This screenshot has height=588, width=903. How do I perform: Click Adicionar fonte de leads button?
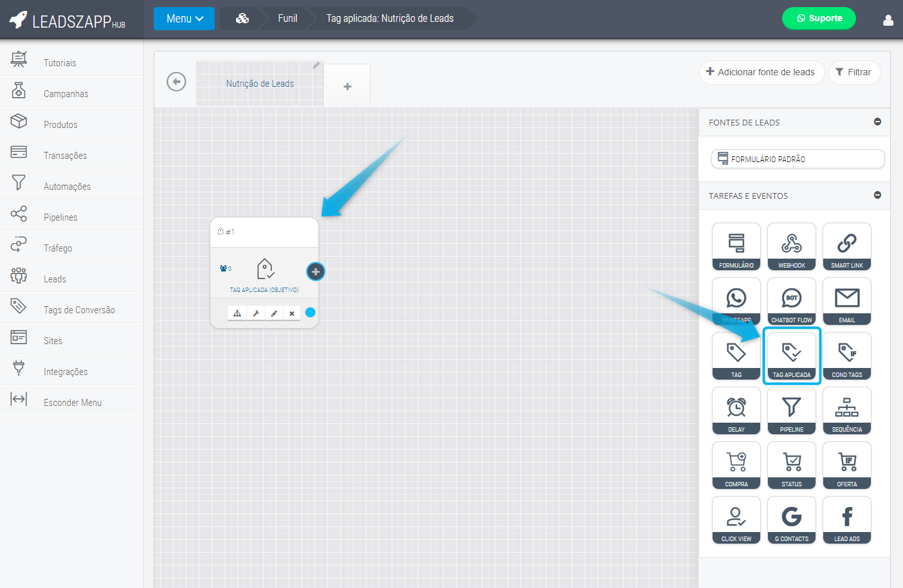pyautogui.click(x=761, y=72)
